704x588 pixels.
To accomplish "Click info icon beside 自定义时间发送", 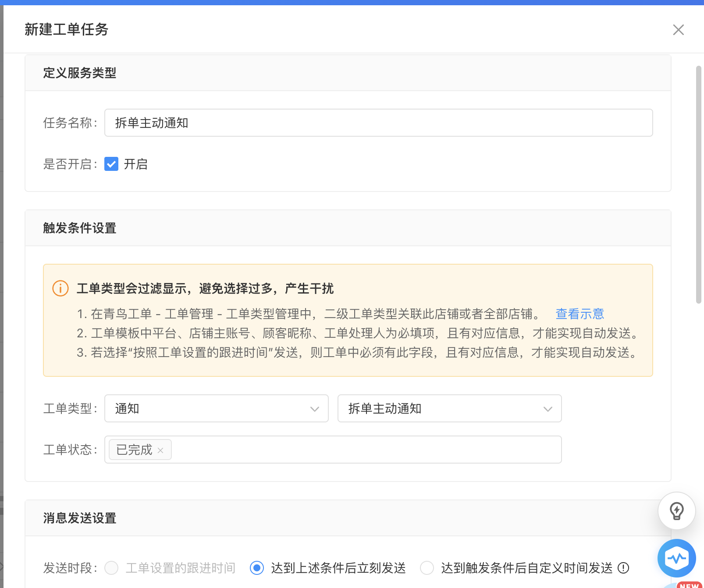I will (x=623, y=568).
